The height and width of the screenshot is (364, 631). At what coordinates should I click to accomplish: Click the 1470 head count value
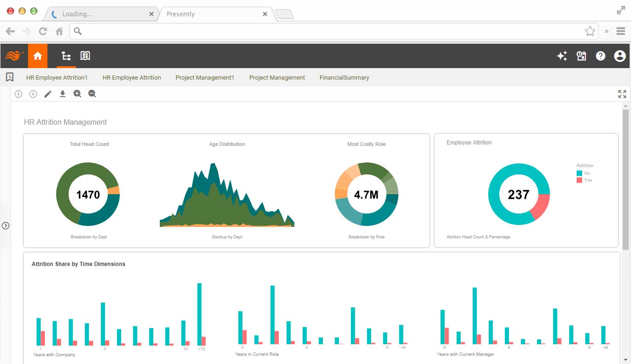click(88, 195)
